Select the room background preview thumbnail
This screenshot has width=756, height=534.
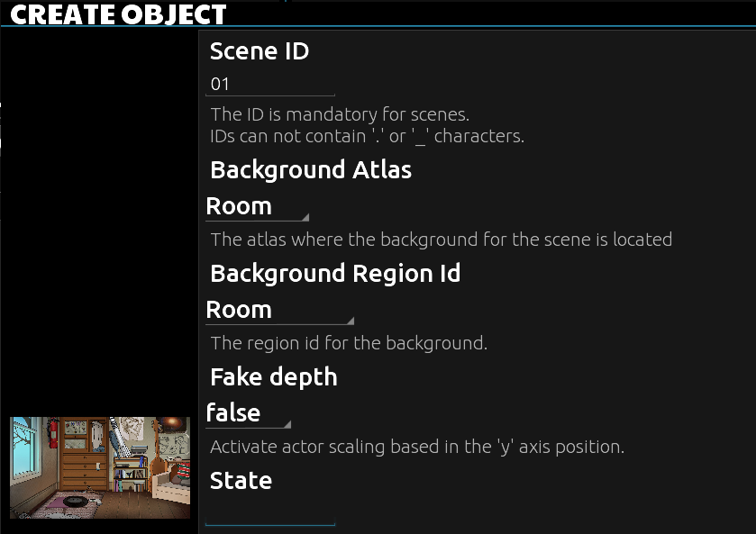pyautogui.click(x=100, y=466)
